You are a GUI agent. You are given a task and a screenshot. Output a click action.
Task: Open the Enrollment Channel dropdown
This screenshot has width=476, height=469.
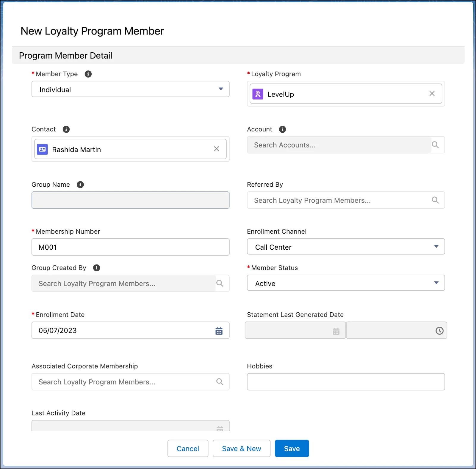[x=436, y=246]
